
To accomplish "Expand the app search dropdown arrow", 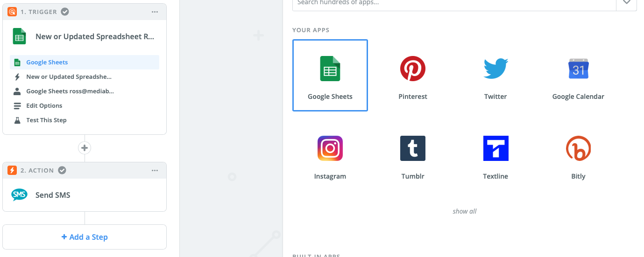I will click(x=626, y=3).
